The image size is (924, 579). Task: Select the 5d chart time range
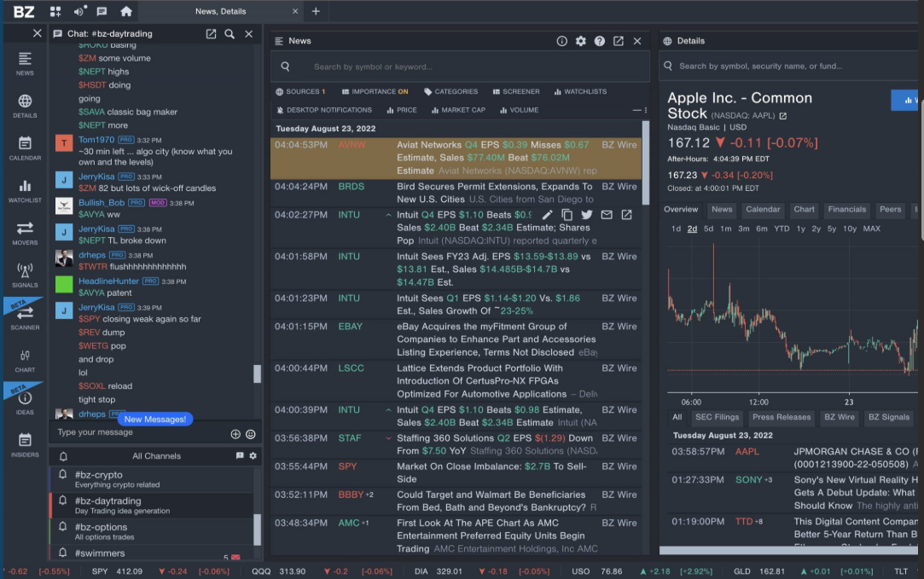click(x=708, y=229)
